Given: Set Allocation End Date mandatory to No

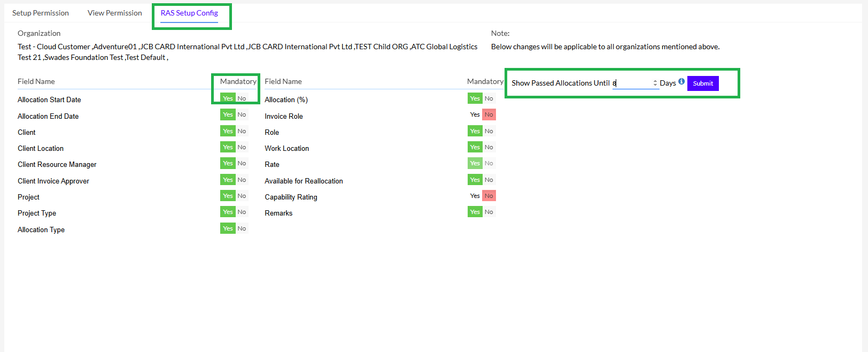Looking at the screenshot, I should point(242,114).
